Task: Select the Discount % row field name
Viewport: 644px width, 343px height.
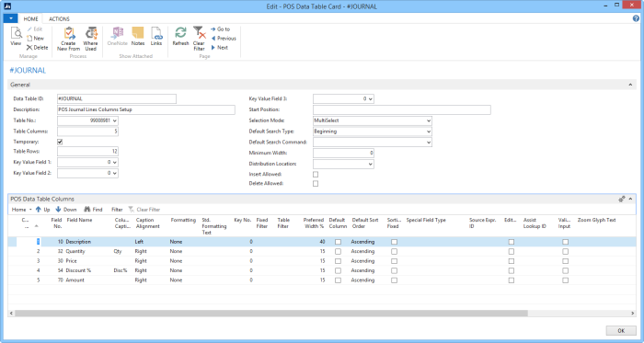Action: tap(78, 270)
